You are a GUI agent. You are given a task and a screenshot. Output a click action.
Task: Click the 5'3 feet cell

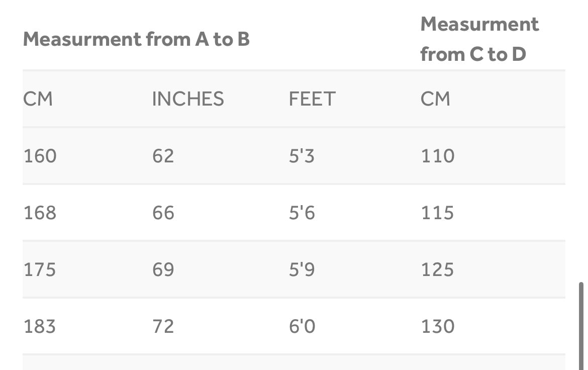302,156
